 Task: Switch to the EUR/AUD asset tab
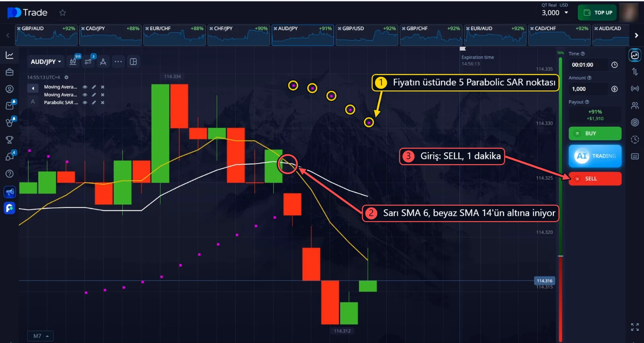pos(495,35)
